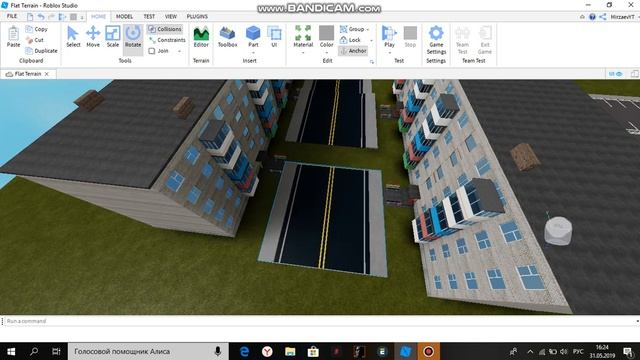Image resolution: width=640 pixels, height=360 pixels.
Task: Click the Run a command input bar
Action: pos(320,321)
